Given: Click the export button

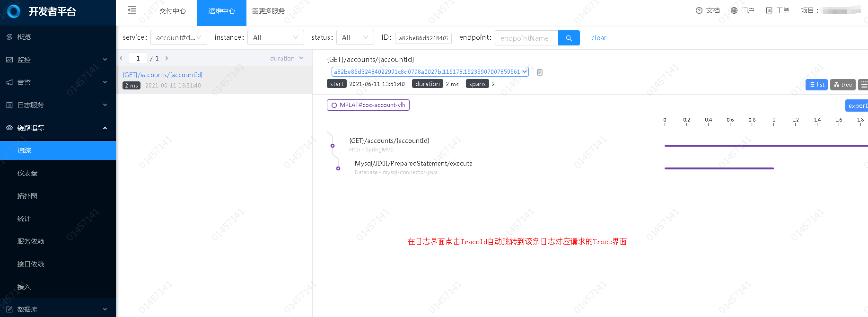Looking at the screenshot, I should [857, 106].
